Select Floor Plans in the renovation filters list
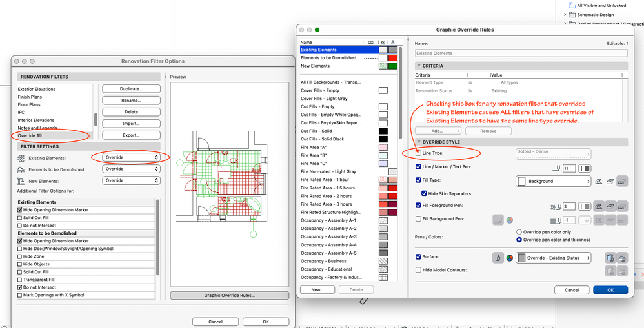The width and height of the screenshot is (644, 328). tap(30, 104)
